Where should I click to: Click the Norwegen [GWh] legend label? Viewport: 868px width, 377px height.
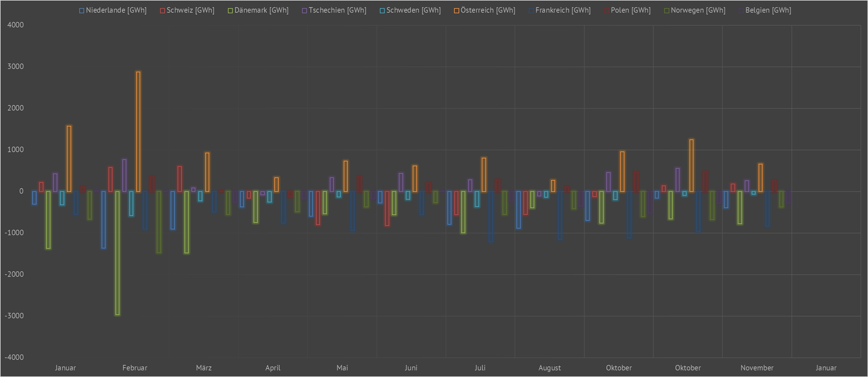click(x=698, y=10)
